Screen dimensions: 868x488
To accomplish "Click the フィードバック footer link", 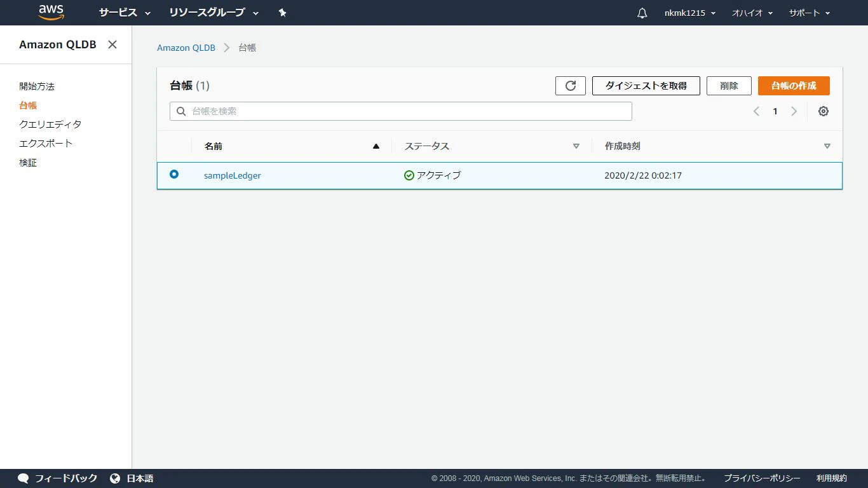I will tap(66, 478).
